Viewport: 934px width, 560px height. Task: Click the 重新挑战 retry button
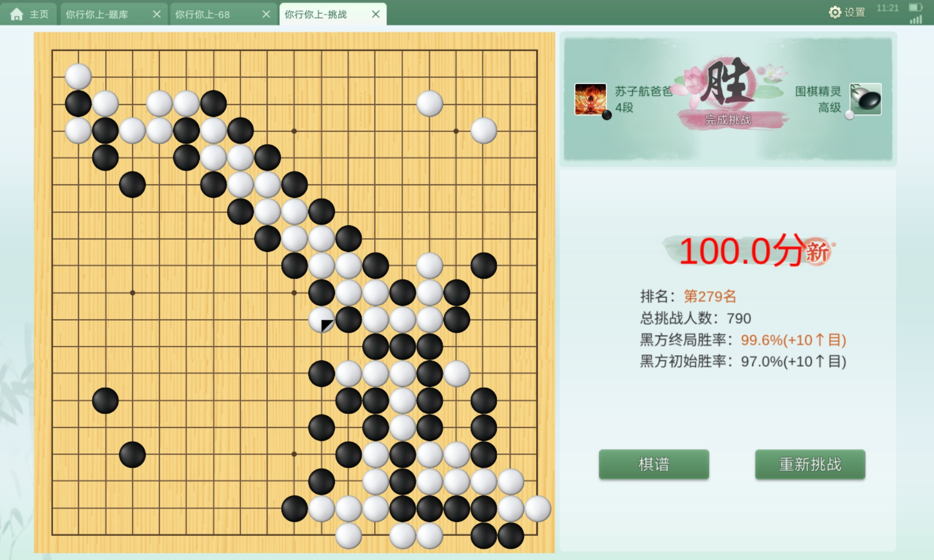810,464
